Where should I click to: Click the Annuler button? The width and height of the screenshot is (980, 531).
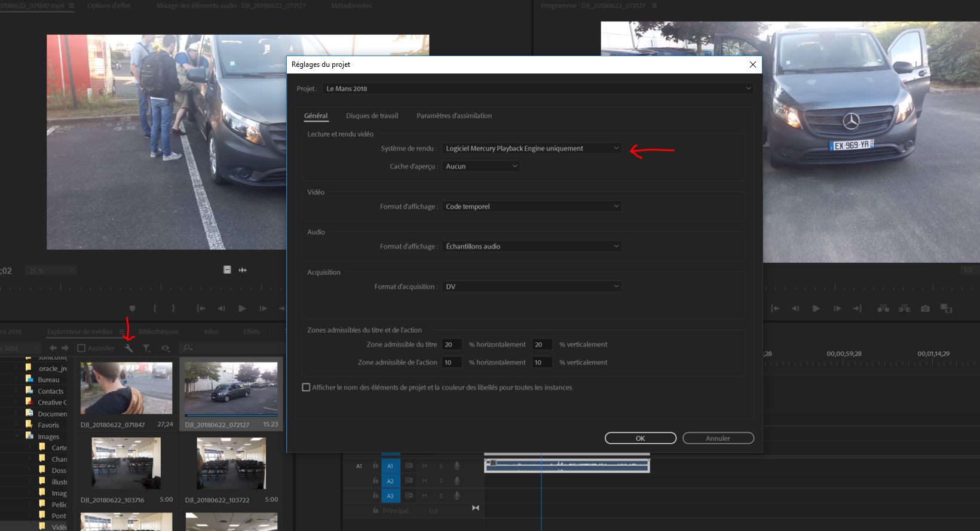click(x=718, y=438)
